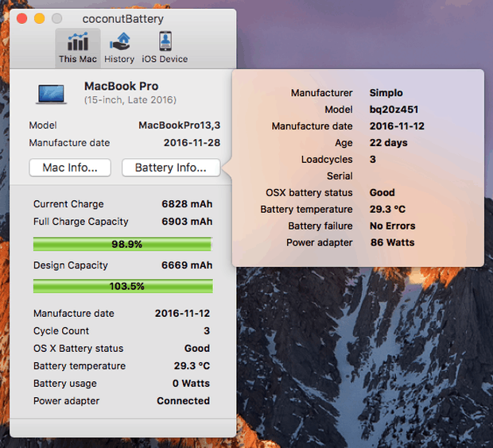This screenshot has height=448, width=493.
Task: Select the 6828 mAh current charge value
Action: click(187, 204)
